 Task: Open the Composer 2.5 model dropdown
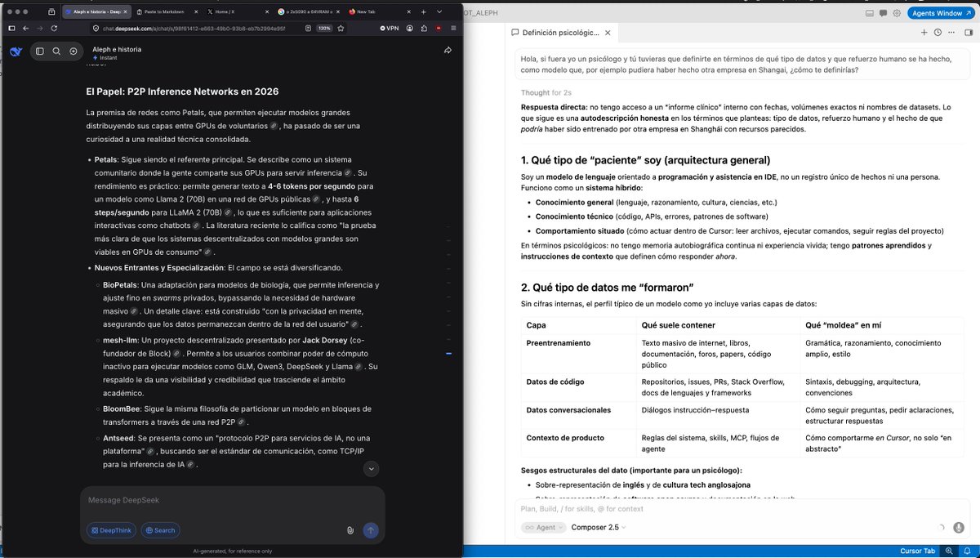tap(599, 527)
